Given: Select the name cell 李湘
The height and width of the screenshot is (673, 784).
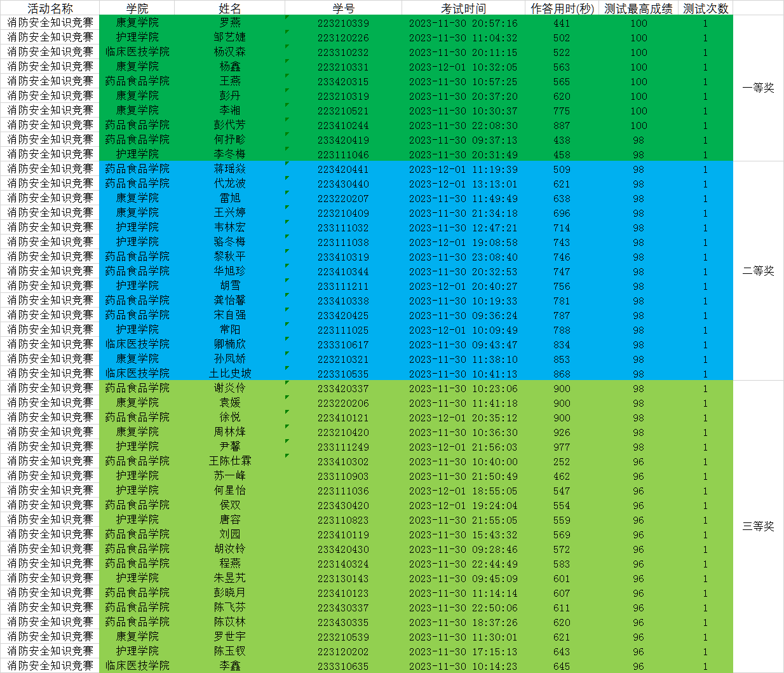Looking at the screenshot, I should 229,111.
